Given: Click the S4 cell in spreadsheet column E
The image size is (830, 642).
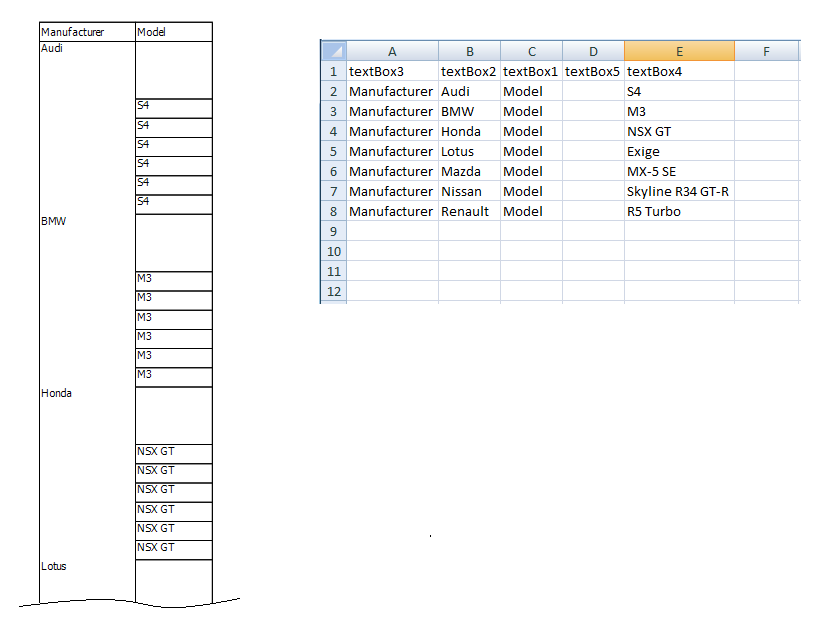Looking at the screenshot, I should tap(679, 92).
